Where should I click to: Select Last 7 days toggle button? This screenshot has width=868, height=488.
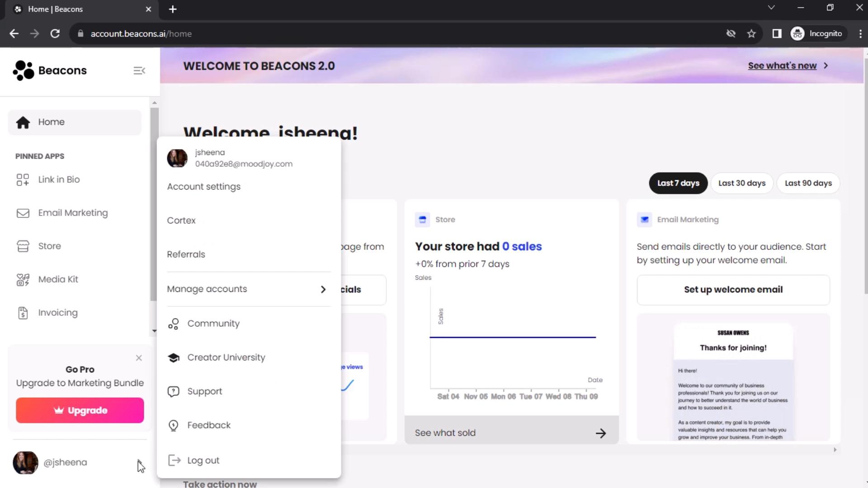[679, 183]
